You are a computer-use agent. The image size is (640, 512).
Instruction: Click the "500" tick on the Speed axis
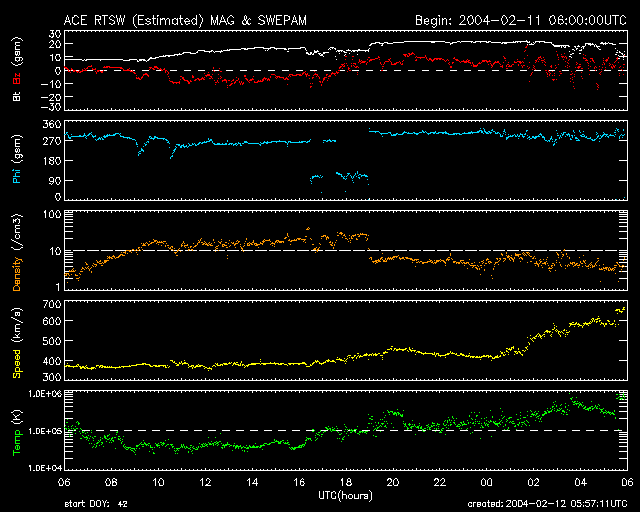tap(52, 341)
